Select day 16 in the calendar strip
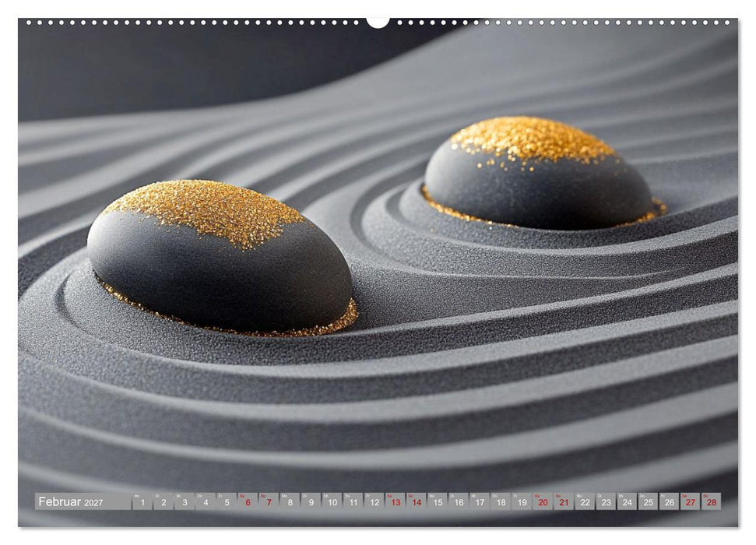The image size is (756, 545). (x=459, y=501)
